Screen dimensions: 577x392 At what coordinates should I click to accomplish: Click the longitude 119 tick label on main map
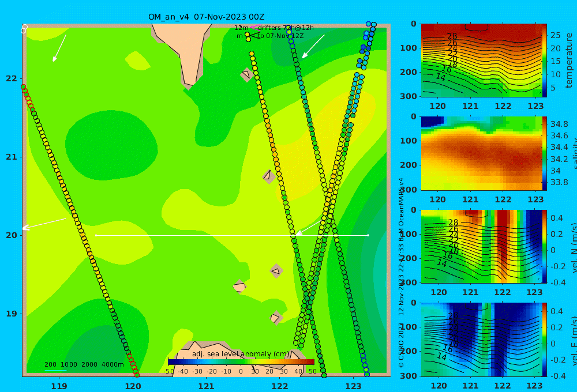(x=59, y=386)
